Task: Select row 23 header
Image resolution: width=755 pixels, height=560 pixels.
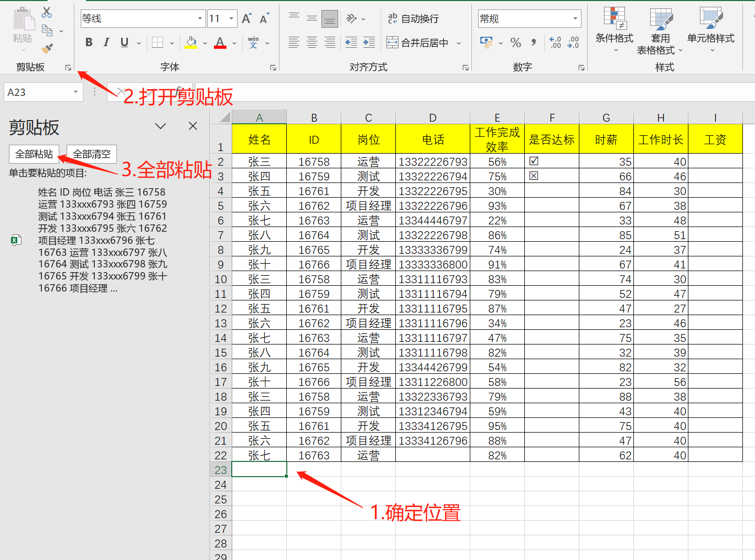Action: tap(221, 470)
